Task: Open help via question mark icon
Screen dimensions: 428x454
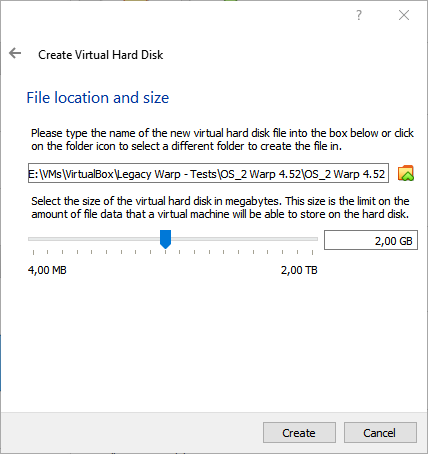Action: click(x=359, y=15)
